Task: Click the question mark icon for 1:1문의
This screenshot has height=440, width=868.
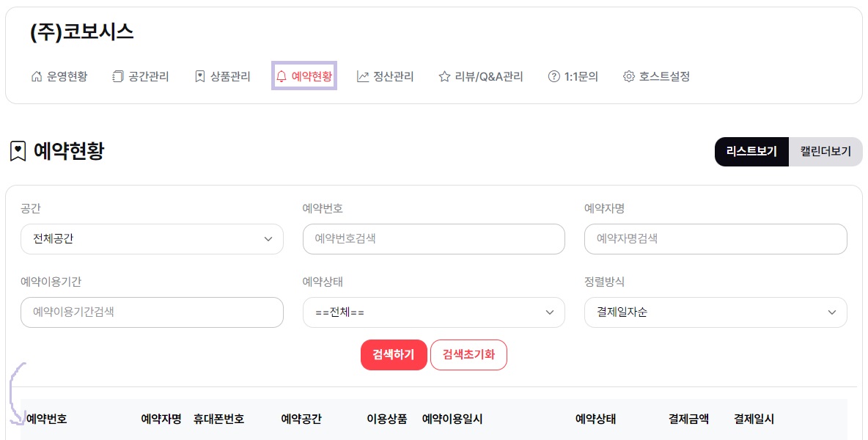Action: (x=554, y=76)
